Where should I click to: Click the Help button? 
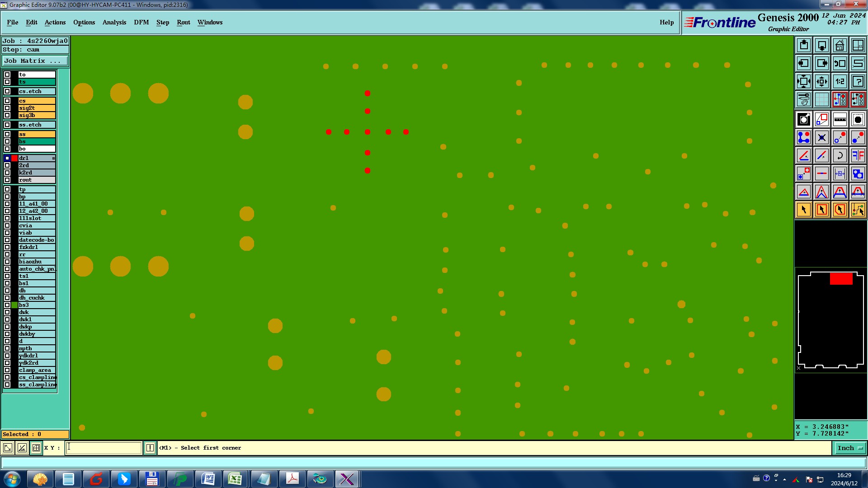pos(666,22)
